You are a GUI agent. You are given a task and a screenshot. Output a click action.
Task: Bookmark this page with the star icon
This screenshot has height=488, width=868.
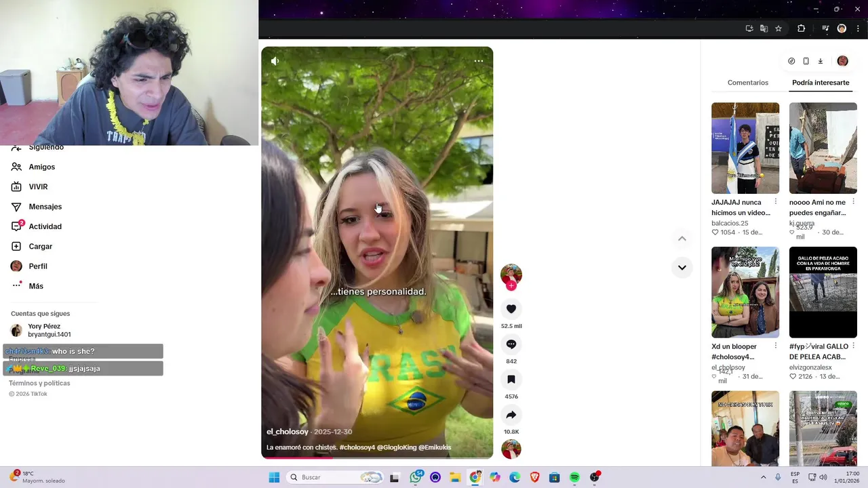pyautogui.click(x=778, y=28)
